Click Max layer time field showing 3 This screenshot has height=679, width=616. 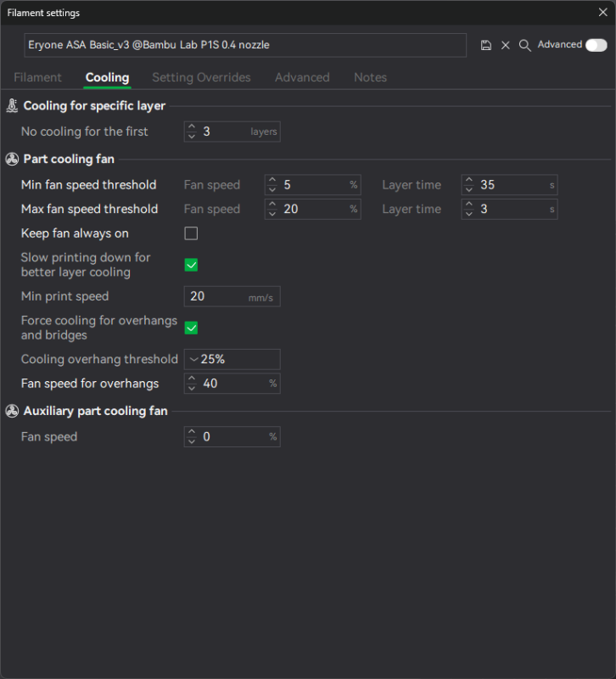click(509, 209)
